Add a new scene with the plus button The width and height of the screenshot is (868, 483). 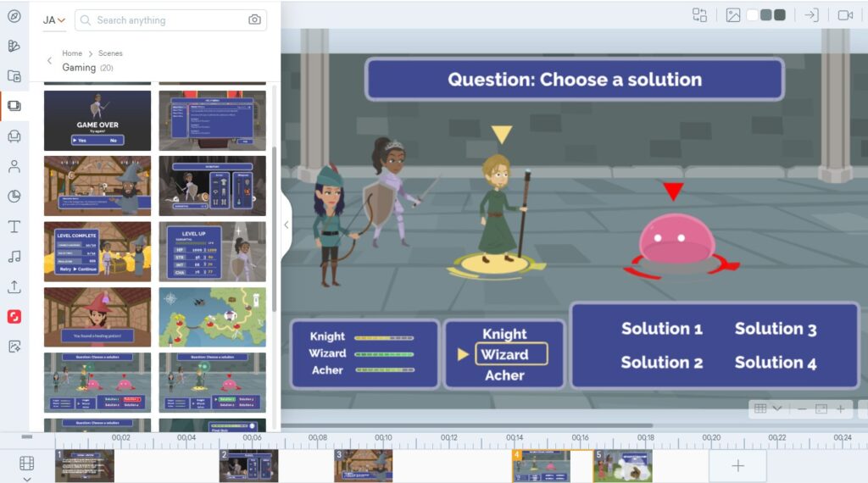pos(737,466)
